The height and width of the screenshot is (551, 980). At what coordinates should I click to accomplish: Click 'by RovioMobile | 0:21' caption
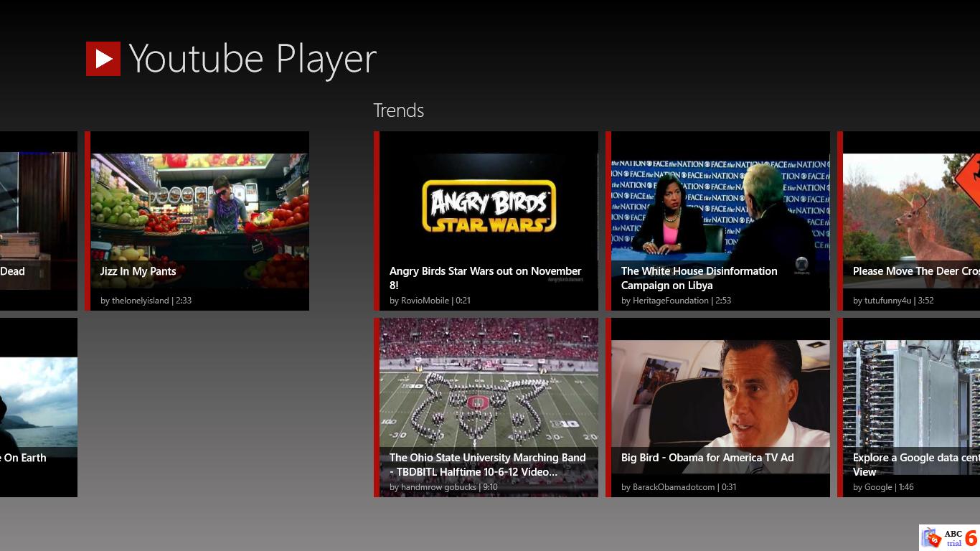coord(430,301)
